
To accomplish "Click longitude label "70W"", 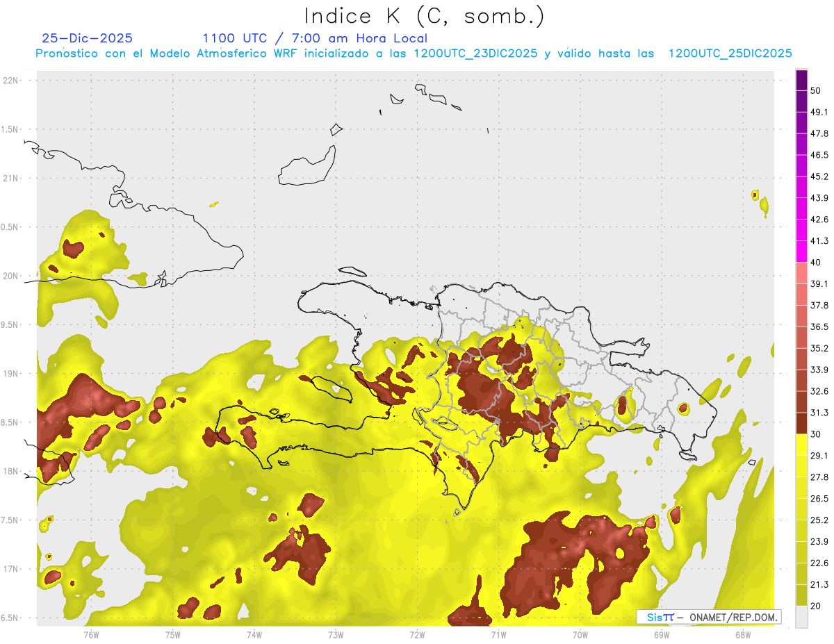I will pos(580,635).
